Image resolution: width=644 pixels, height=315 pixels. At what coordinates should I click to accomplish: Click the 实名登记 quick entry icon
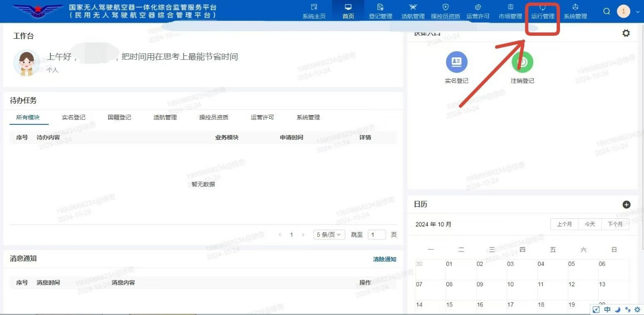456,62
